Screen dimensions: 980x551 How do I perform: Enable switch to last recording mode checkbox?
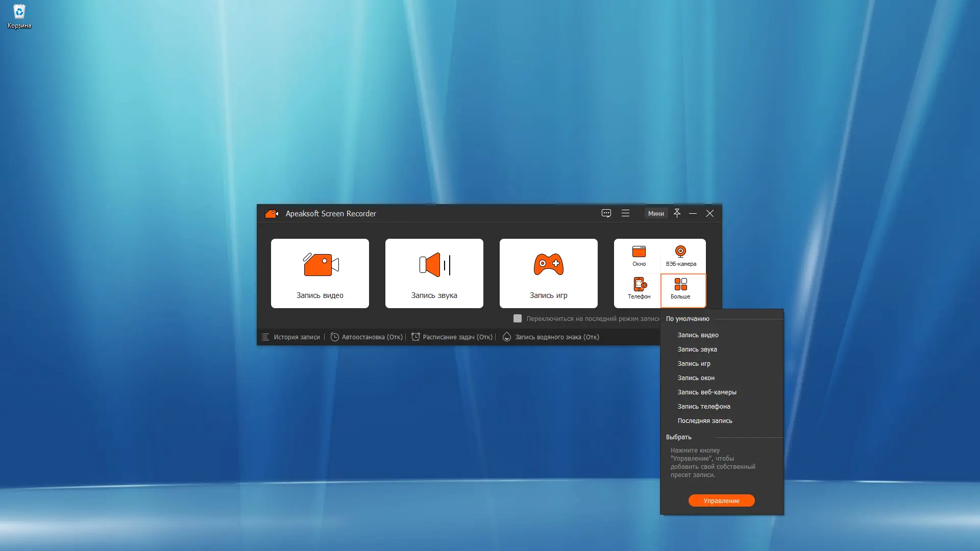tap(518, 318)
